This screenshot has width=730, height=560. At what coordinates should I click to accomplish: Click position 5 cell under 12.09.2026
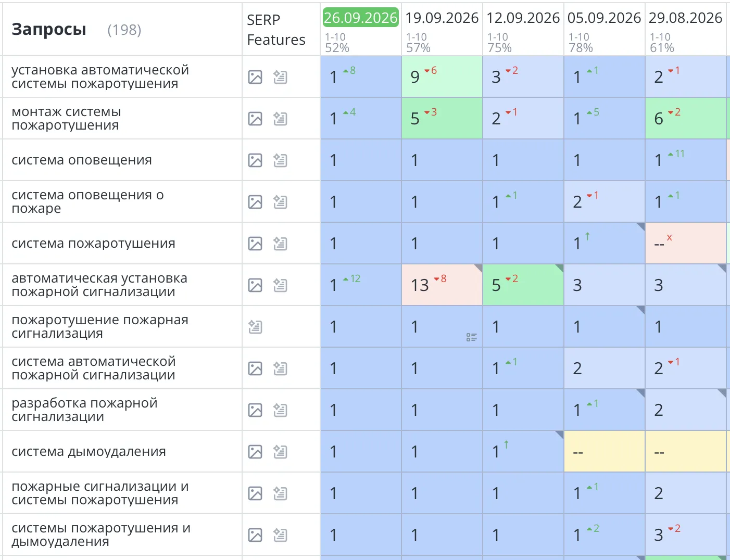tap(523, 285)
